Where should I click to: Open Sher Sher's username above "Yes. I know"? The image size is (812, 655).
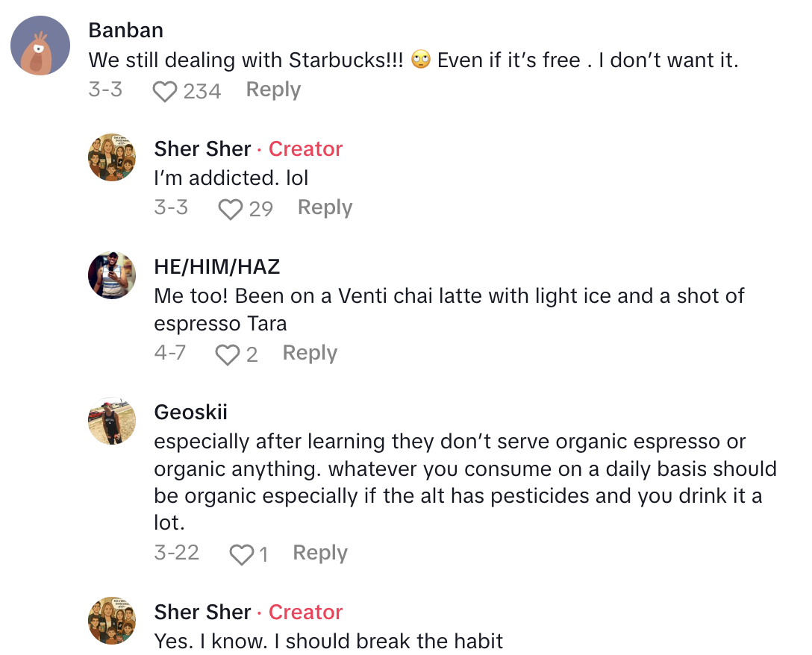click(x=202, y=612)
